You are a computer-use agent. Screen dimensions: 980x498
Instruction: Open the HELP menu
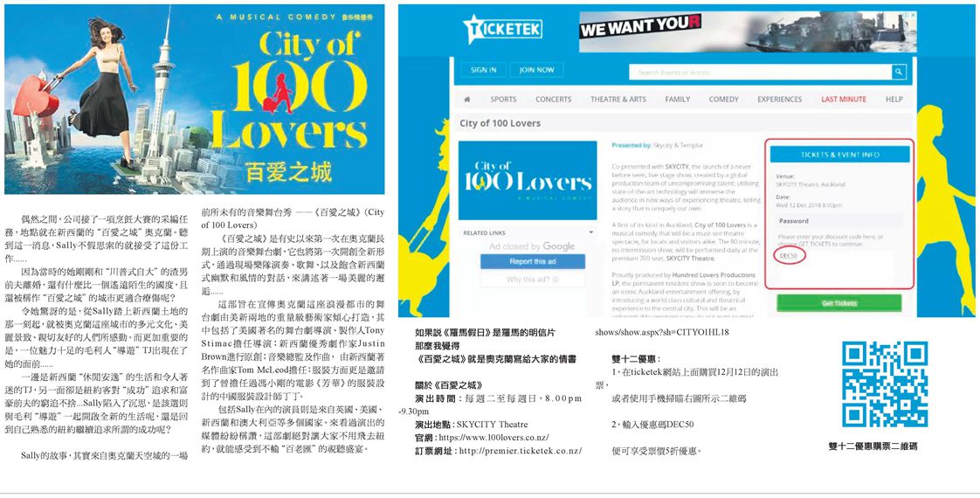(x=894, y=100)
